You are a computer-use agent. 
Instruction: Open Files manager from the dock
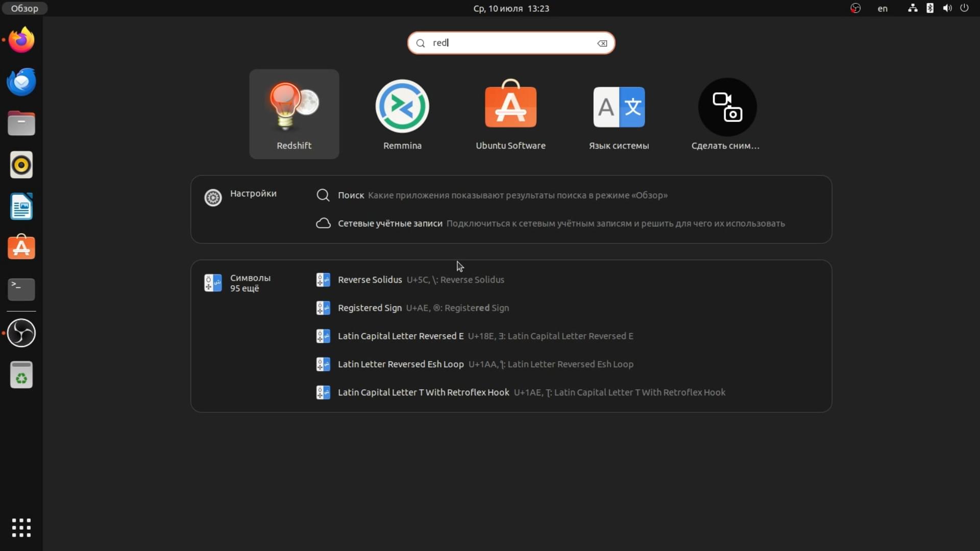tap(21, 123)
